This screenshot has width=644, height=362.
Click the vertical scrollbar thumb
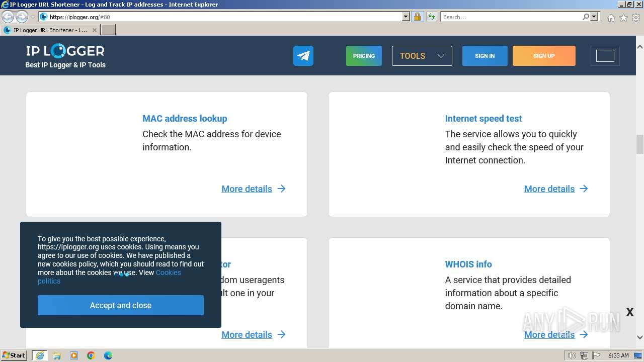(x=640, y=144)
